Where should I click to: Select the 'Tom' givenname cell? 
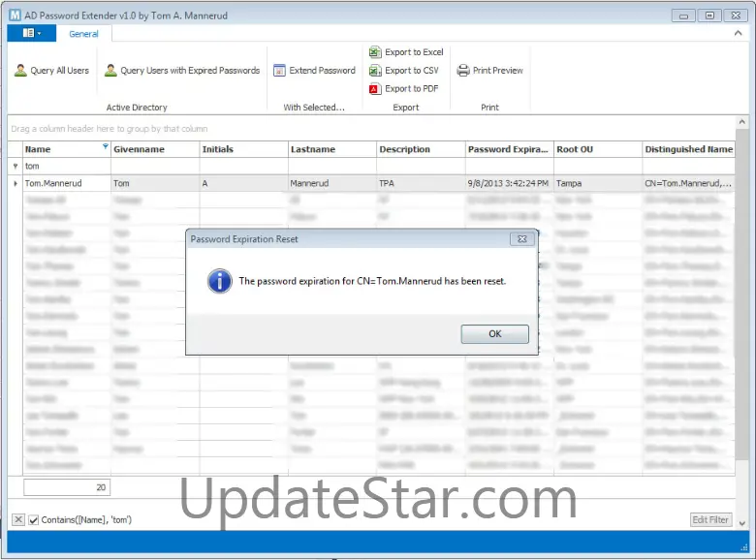pos(155,184)
